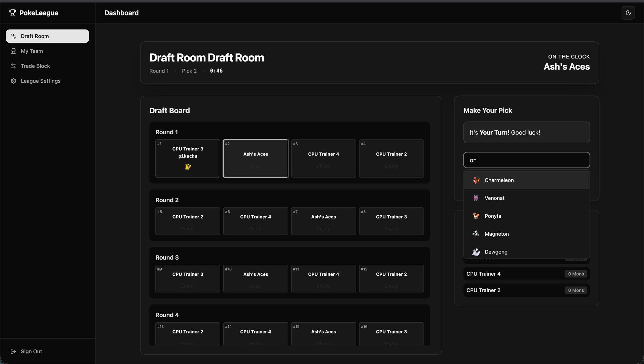
Task: Click My Team trophy icon
Action: pyautogui.click(x=13, y=51)
